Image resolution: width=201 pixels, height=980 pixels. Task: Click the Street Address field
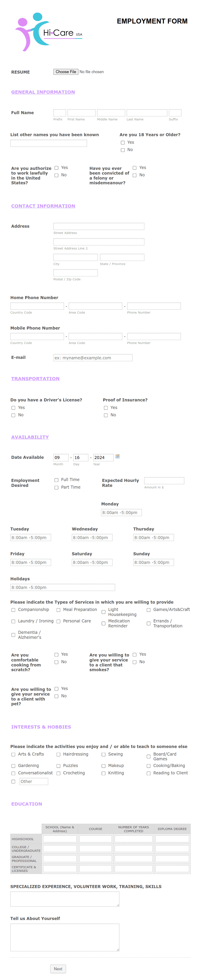click(99, 226)
